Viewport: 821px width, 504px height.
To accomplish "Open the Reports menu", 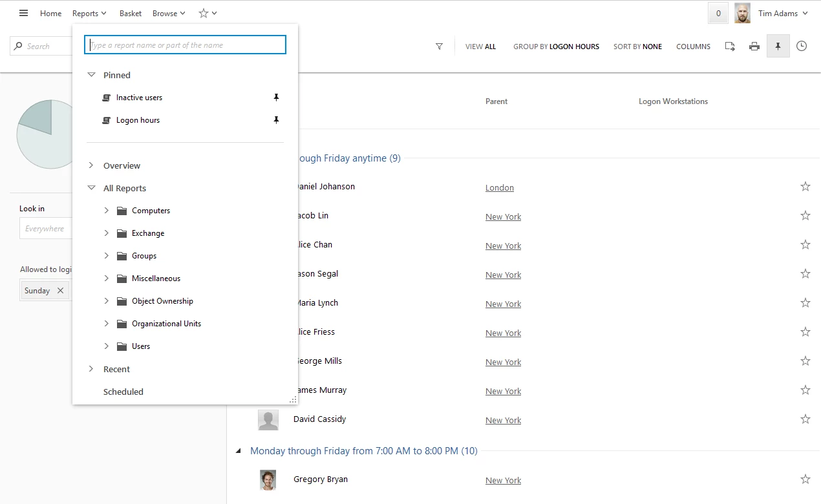I will pyautogui.click(x=89, y=13).
